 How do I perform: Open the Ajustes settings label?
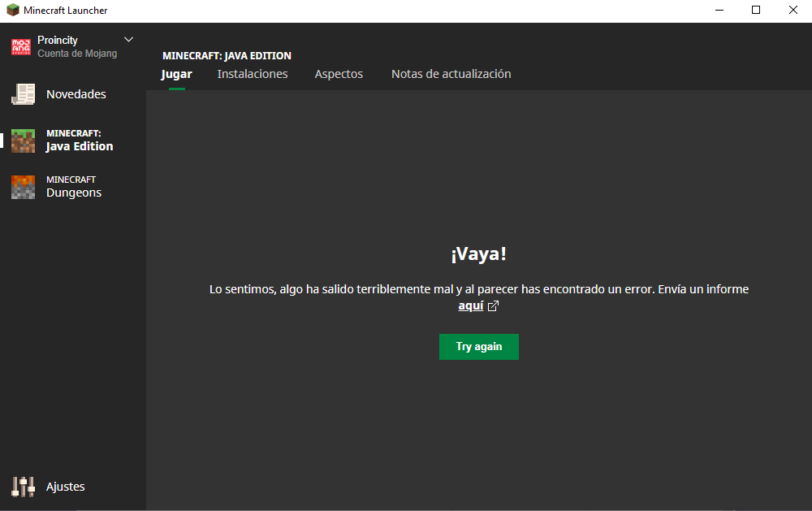66,487
